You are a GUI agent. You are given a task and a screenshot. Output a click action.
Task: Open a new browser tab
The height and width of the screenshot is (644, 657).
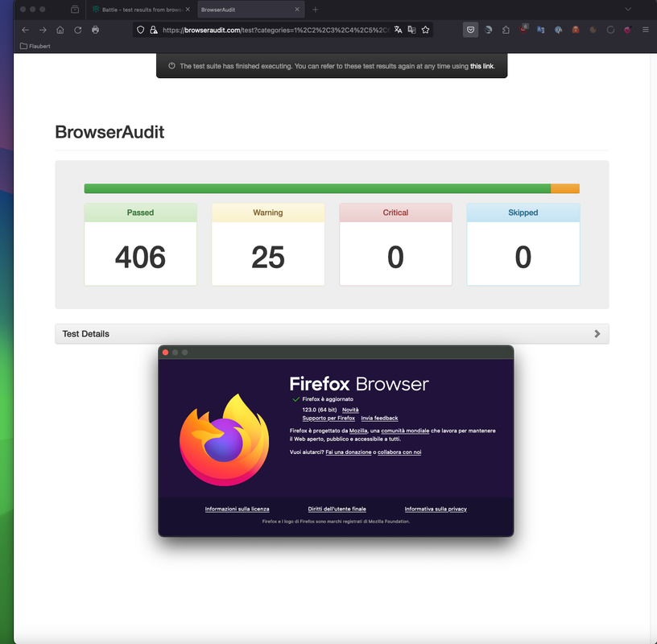[x=316, y=9]
